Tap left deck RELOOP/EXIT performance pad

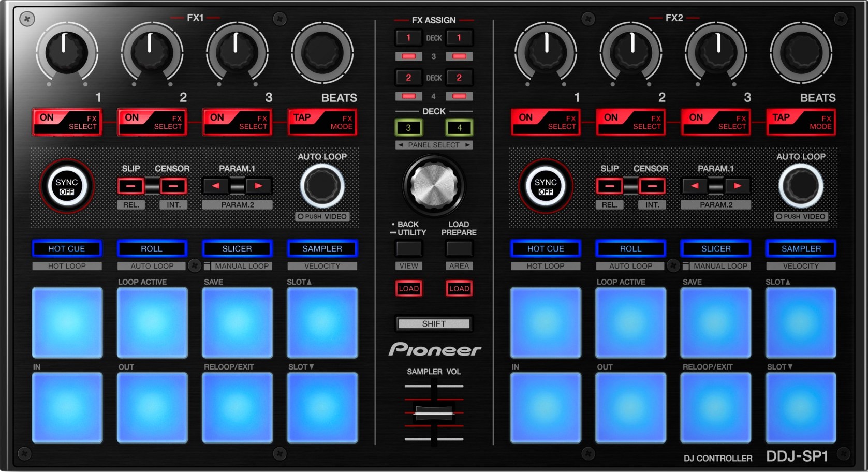click(x=237, y=408)
